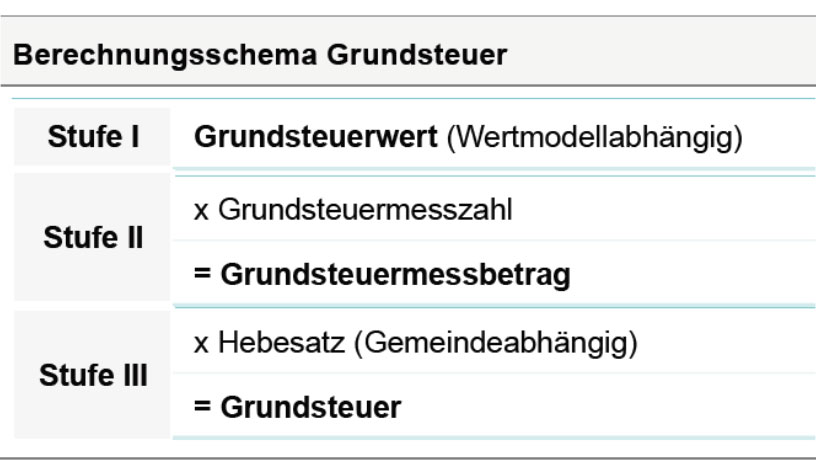
Task: Select the word 'Grundsteuer' in the title bar
Action: (417, 55)
